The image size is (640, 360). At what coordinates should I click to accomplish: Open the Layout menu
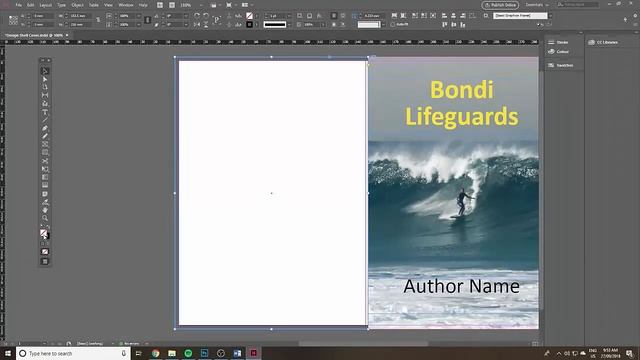(x=46, y=5)
